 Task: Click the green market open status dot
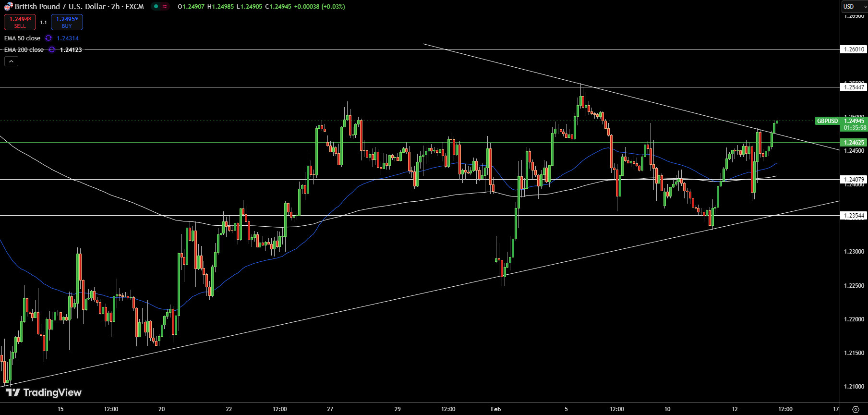[156, 6]
